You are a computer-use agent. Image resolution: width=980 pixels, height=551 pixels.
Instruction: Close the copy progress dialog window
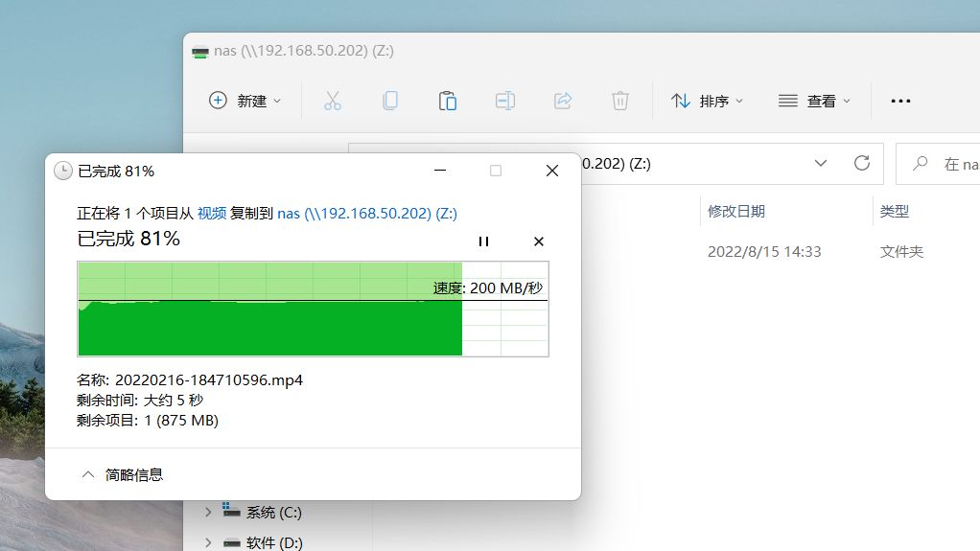[x=552, y=171]
